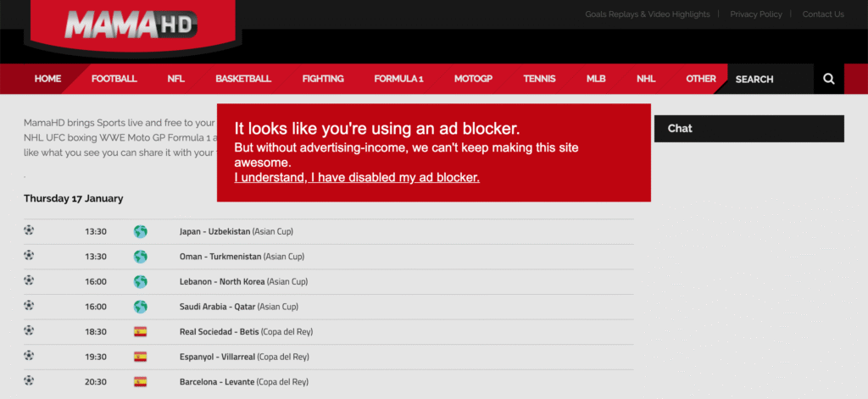The height and width of the screenshot is (399, 868).
Task: Go to the Formula 1 section
Action: [x=398, y=79]
